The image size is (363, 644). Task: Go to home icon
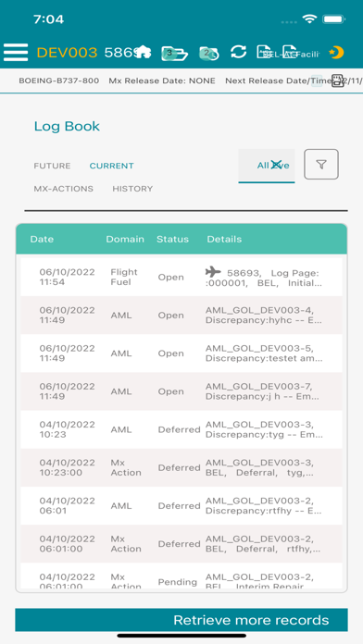[143, 52]
